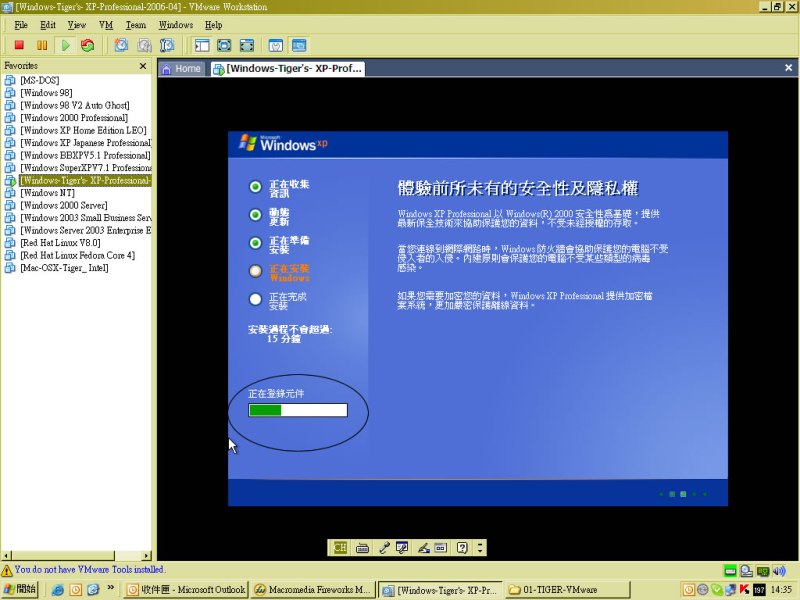Click the warning icon in status bar

click(7, 570)
